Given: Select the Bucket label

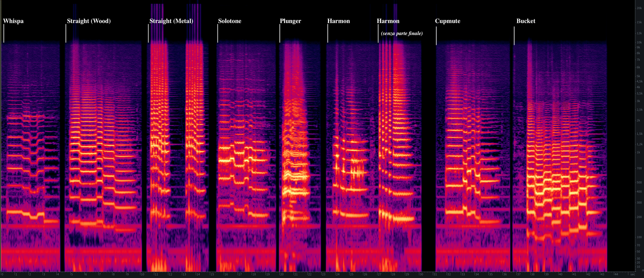Looking at the screenshot, I should (526, 21).
